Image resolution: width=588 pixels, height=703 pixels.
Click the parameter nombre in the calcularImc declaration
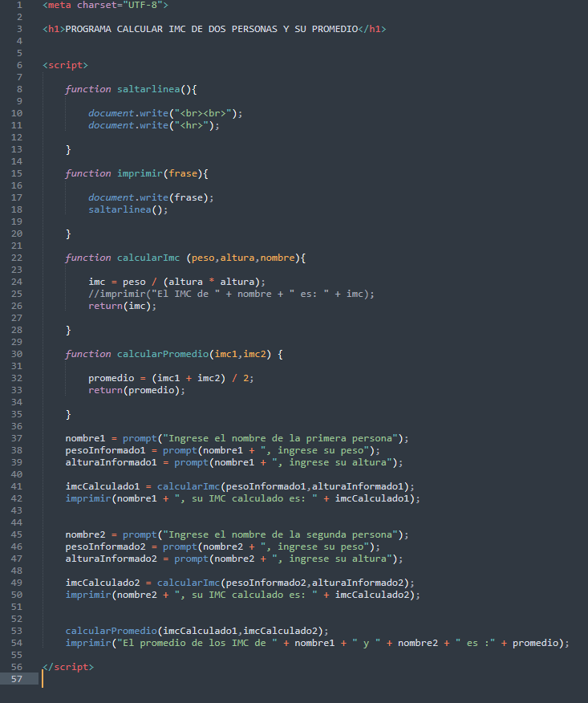[278, 258]
